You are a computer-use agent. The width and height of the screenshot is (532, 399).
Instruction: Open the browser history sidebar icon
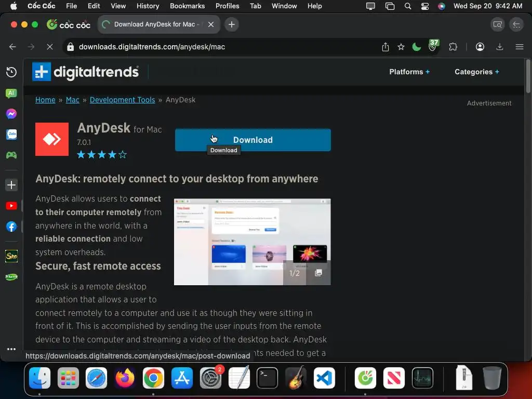coord(11,72)
